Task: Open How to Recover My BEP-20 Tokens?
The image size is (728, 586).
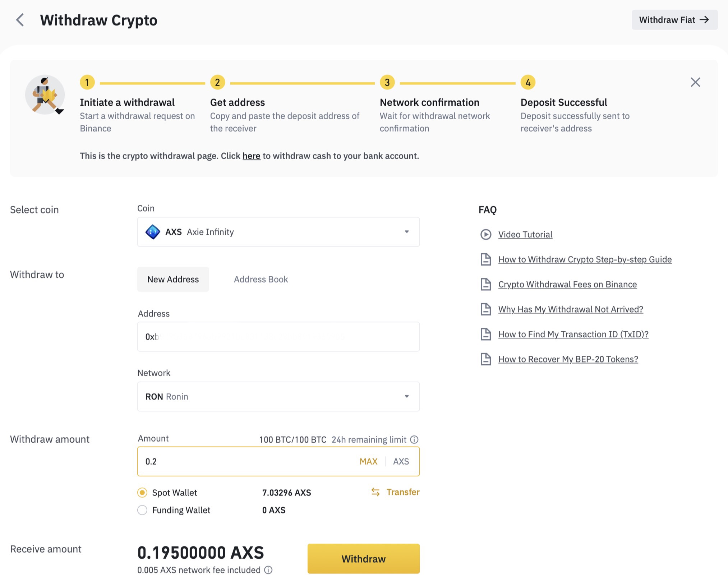Action: pyautogui.click(x=568, y=359)
